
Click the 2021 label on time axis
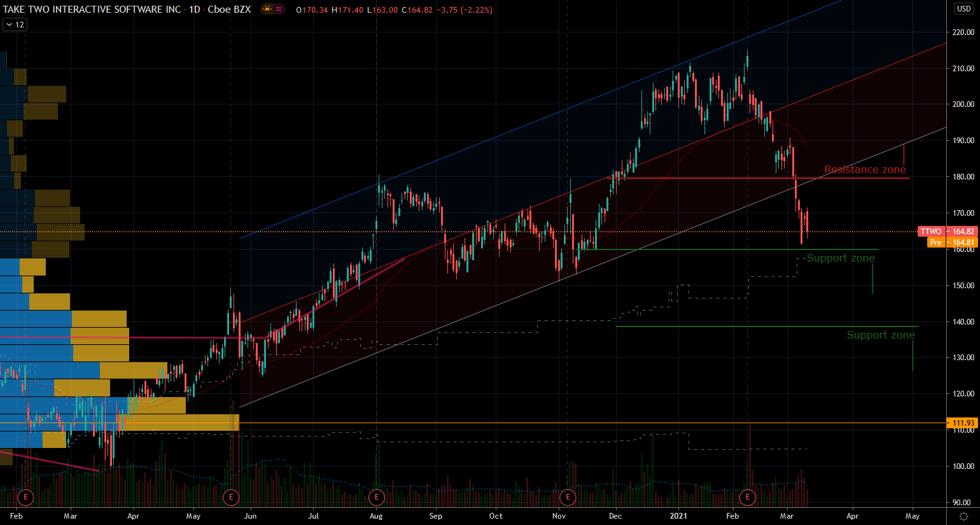click(x=678, y=516)
